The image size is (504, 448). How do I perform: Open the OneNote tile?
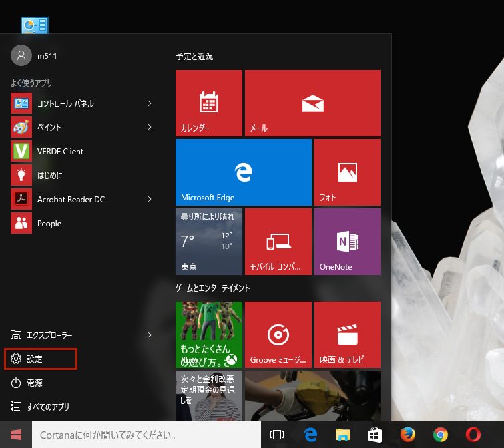347,242
